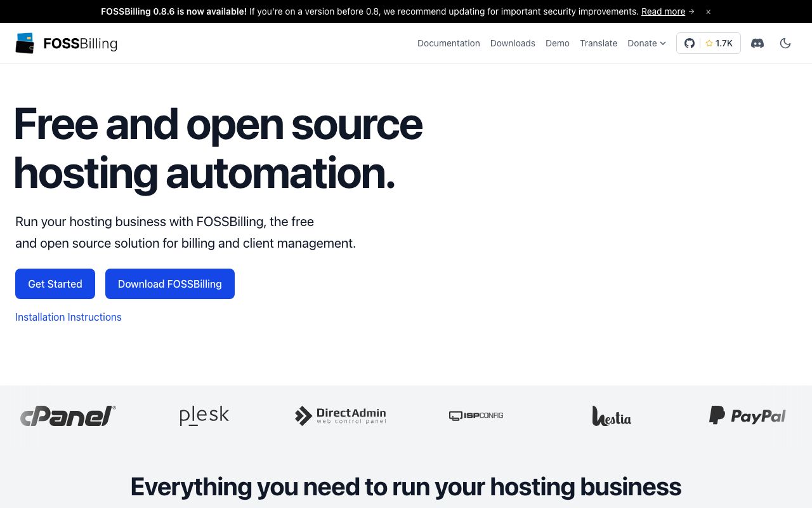812x508 pixels.
Task: Open the Documentation nav item
Action: (449, 43)
